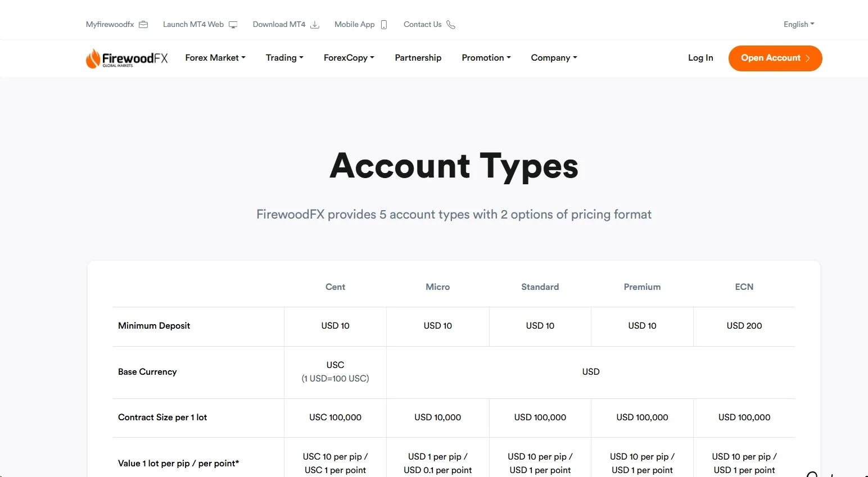Click the Myfirewoodfx wallet icon
Viewport: 868px width, 477px height.
point(143,25)
